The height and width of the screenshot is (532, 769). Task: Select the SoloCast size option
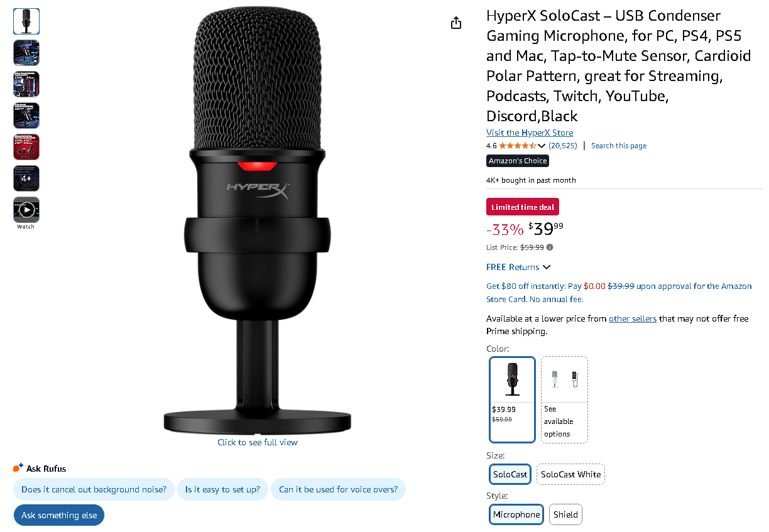coord(510,474)
